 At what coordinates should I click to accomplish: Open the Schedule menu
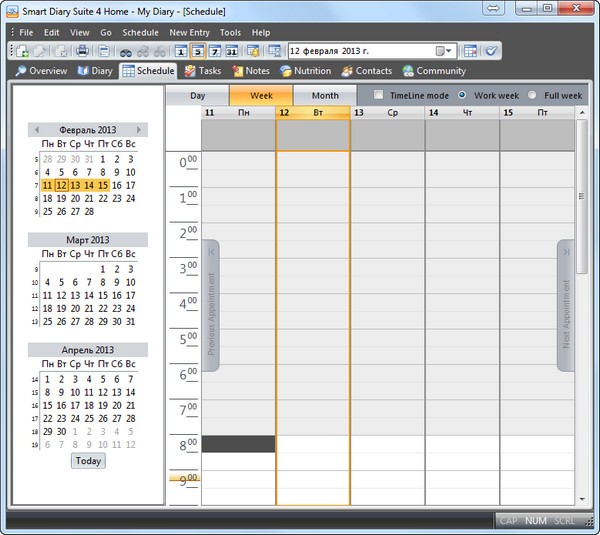[140, 33]
